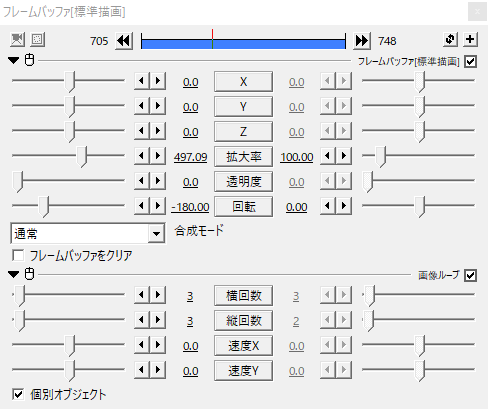Viewport: 488px width, 409px height.
Task: Click the start frame number 705
Action: click(x=99, y=41)
